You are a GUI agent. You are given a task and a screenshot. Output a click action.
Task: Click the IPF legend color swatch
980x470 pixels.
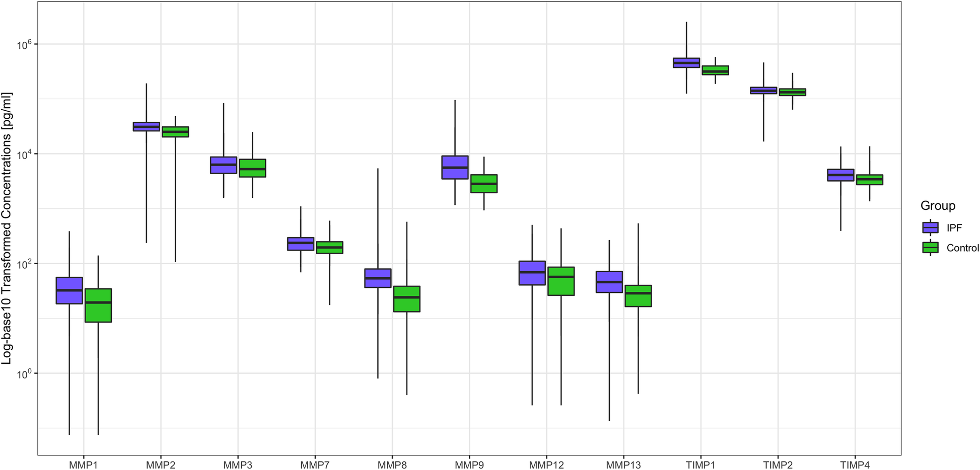[930, 228]
